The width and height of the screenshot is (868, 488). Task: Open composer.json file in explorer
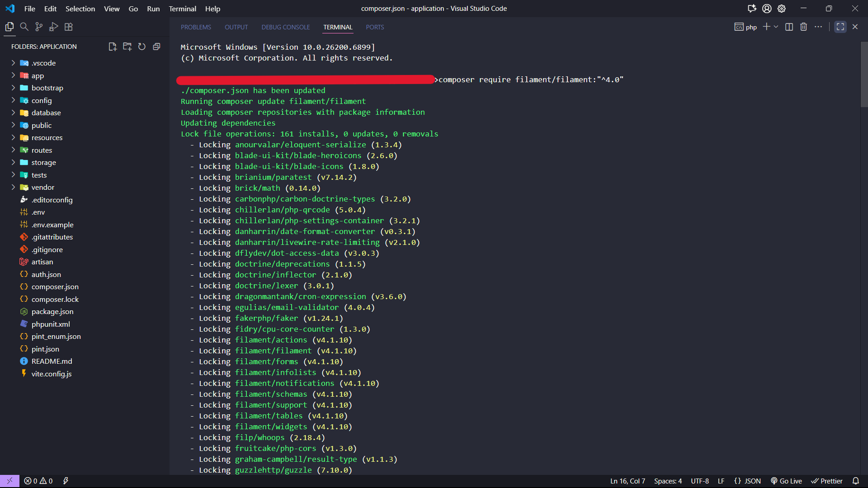(55, 286)
